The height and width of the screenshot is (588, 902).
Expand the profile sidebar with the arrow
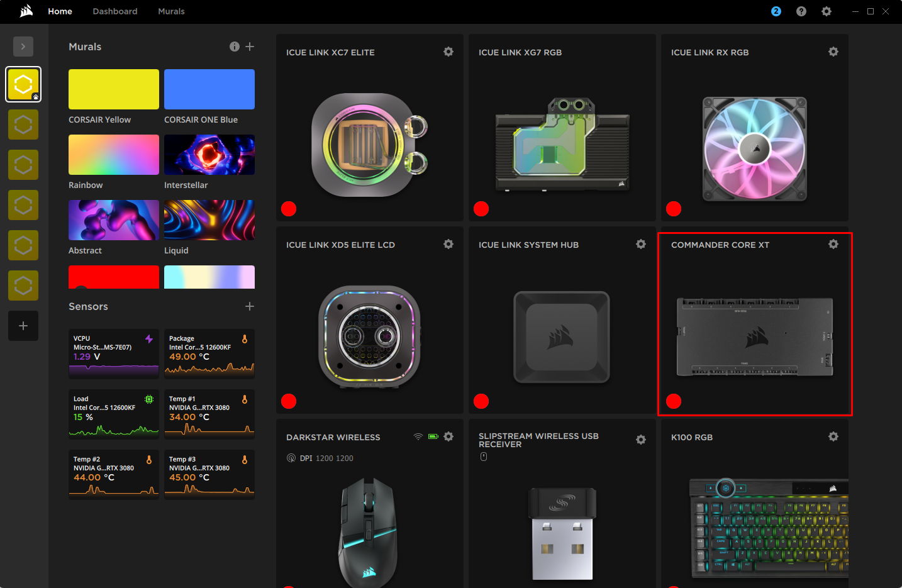(23, 47)
